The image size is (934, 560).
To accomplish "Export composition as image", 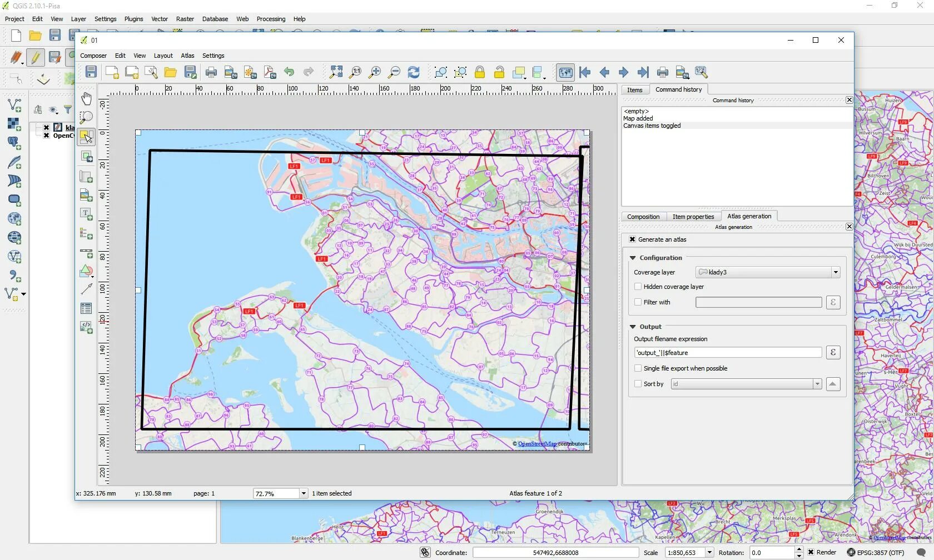I will click(231, 72).
